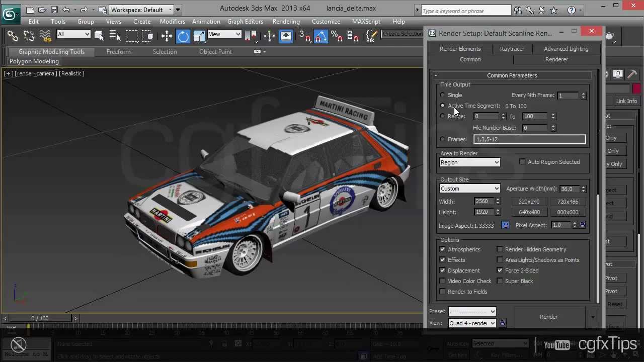Switch to the Advanced Lighting tab
This screenshot has height=362, width=644.
tap(566, 49)
